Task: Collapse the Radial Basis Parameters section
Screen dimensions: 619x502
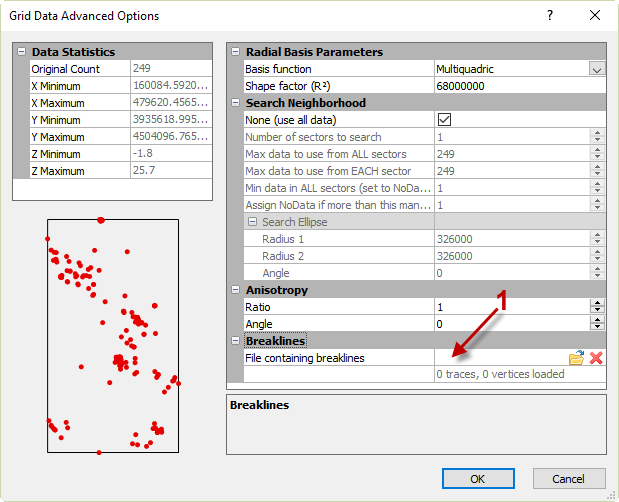Action: click(x=236, y=52)
